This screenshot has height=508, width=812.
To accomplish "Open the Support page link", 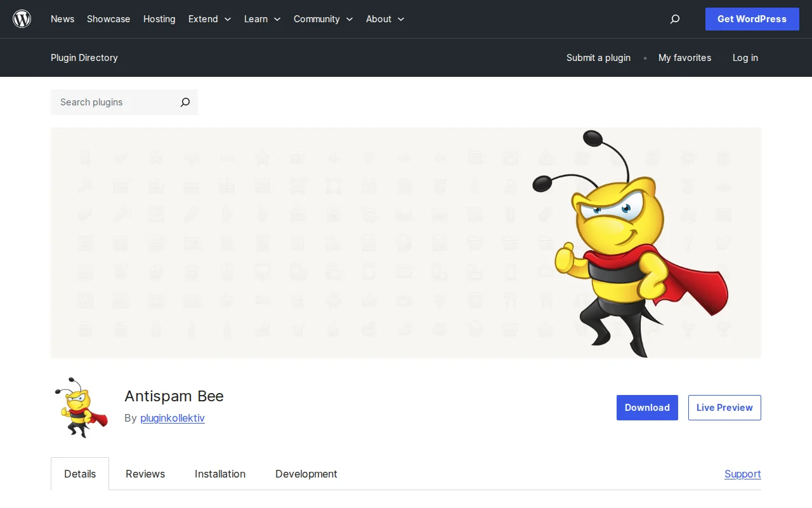I will 742,474.
